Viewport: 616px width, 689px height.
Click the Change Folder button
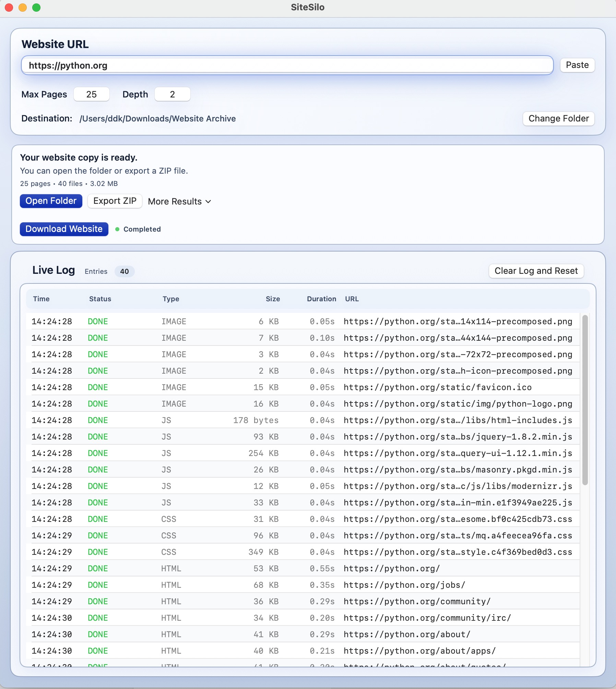pos(558,119)
